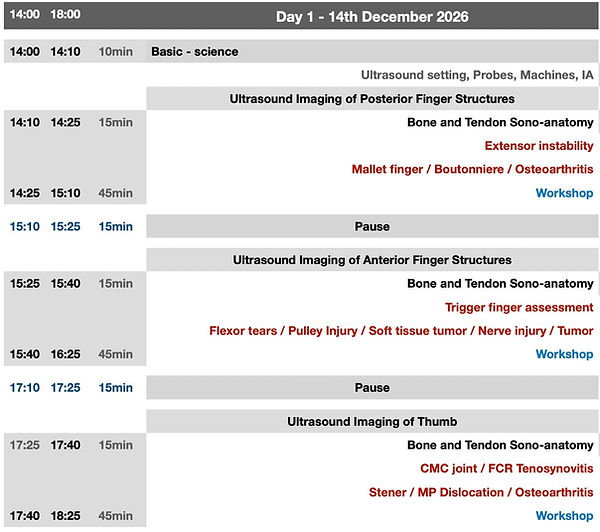
Task: Open the Ultrasound Imaging of Thumb heading
Action: (x=372, y=421)
